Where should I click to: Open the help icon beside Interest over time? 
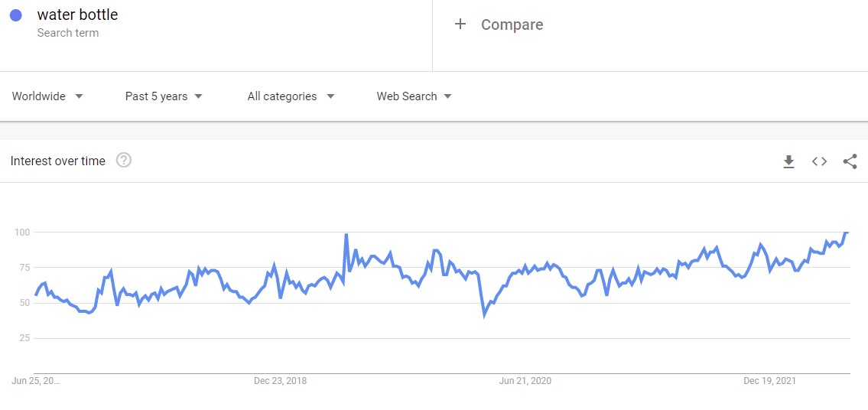coord(124,161)
